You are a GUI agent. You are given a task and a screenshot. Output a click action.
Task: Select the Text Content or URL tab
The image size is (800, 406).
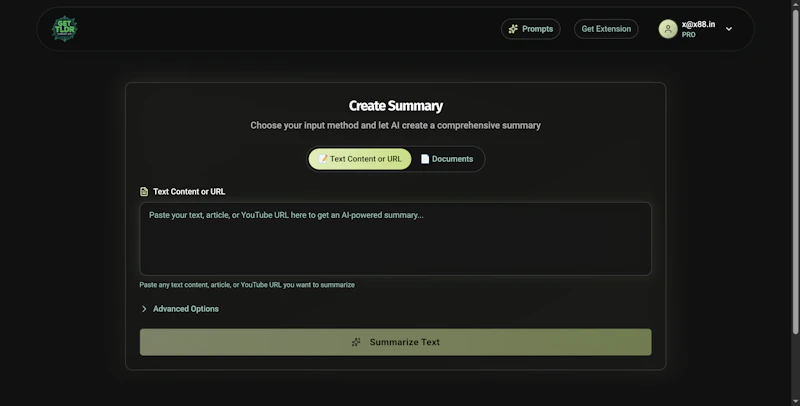pos(360,159)
